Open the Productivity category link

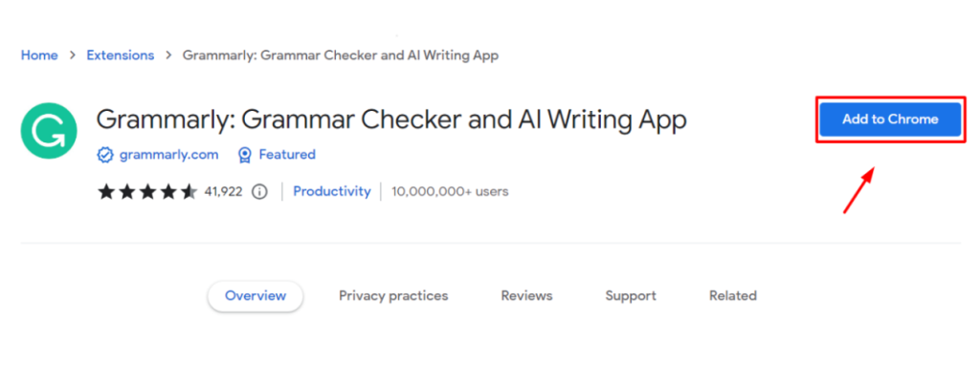click(x=332, y=191)
